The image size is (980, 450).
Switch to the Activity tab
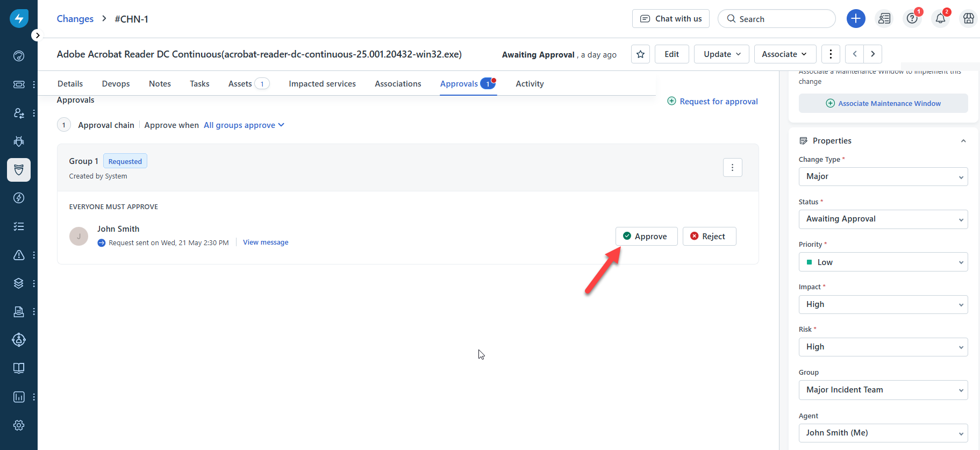(x=530, y=84)
